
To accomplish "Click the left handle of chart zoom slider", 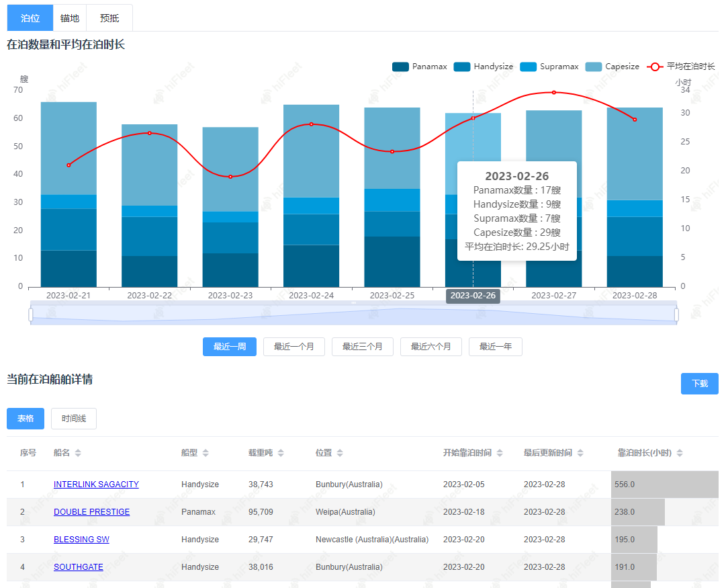I will pos(31,314).
